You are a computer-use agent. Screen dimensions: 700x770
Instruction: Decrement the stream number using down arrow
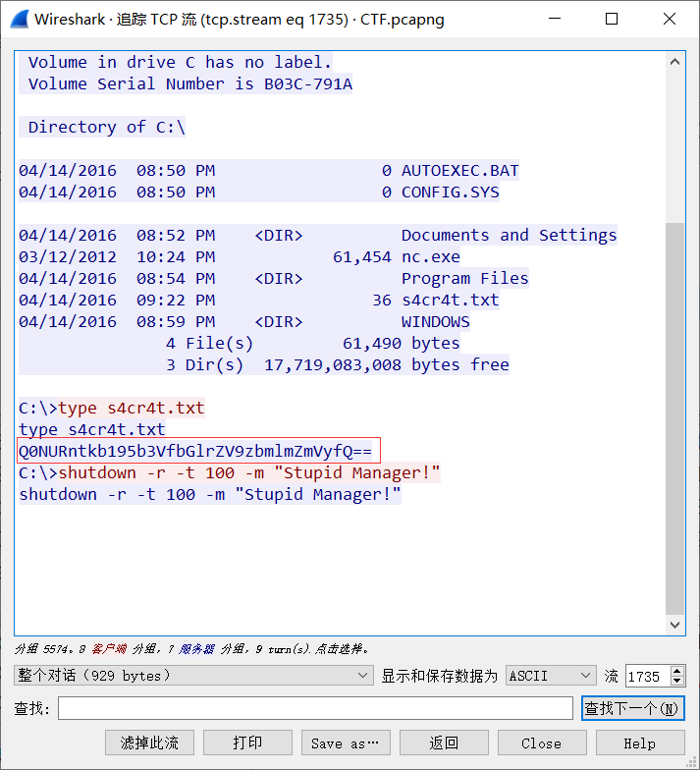(677, 681)
